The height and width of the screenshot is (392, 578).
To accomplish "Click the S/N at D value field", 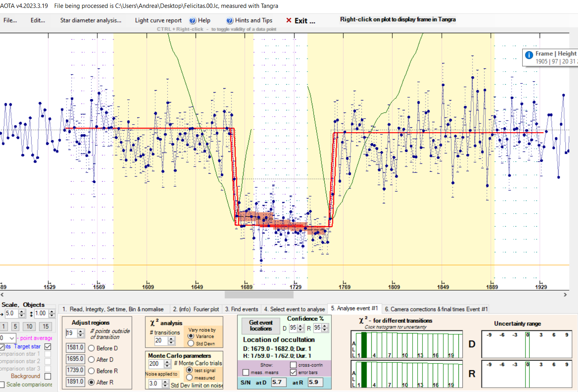I will pyautogui.click(x=279, y=383).
